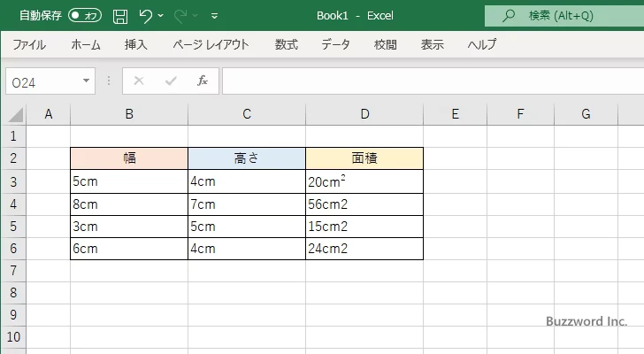
Task: Select row 3 header
Action: tap(13, 181)
